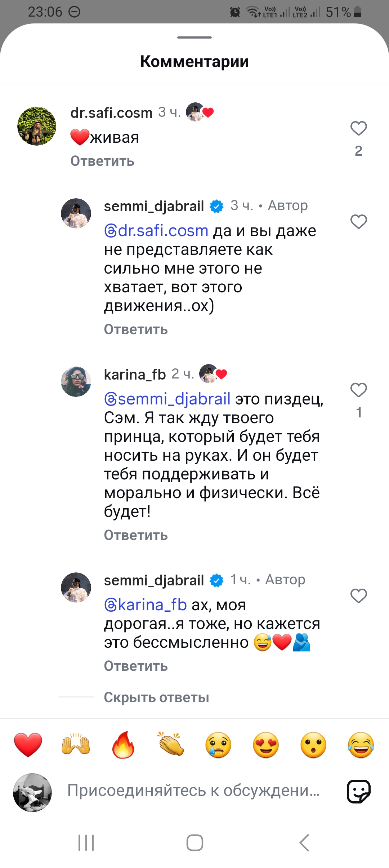Tap the raised hands quick reaction emoji
Viewport: 389px width, 868px height.
click(76, 745)
